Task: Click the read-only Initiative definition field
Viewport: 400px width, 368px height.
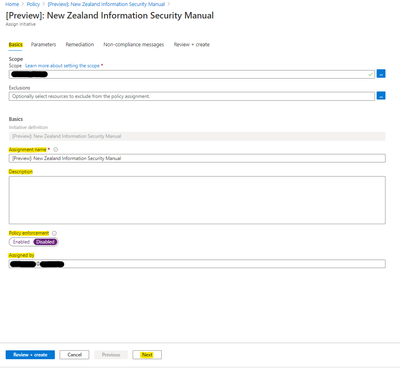Action: [197, 136]
